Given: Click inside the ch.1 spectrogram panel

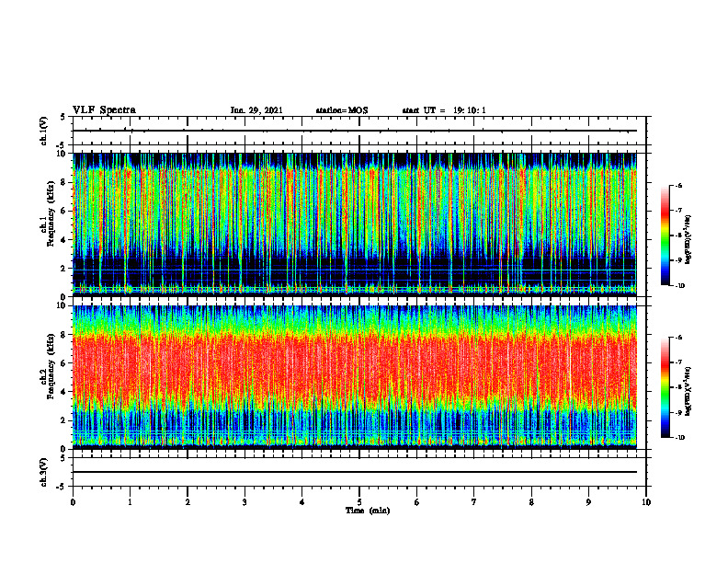Looking at the screenshot, I should point(355,224).
